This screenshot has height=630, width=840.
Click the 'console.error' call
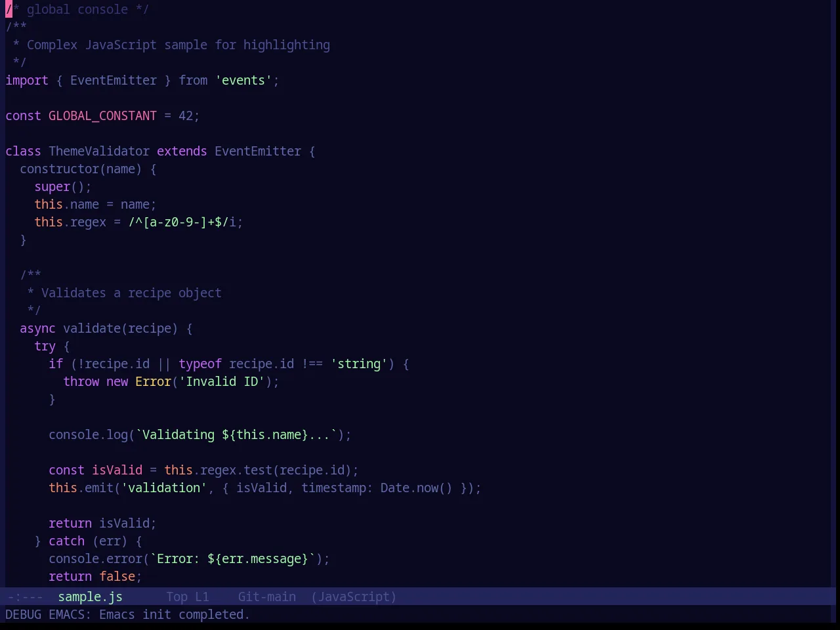95,558
